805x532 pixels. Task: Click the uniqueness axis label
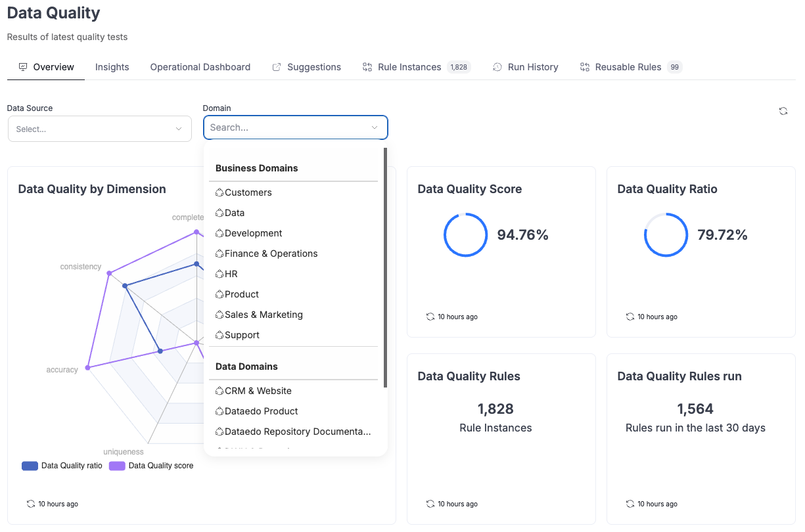coord(124,452)
